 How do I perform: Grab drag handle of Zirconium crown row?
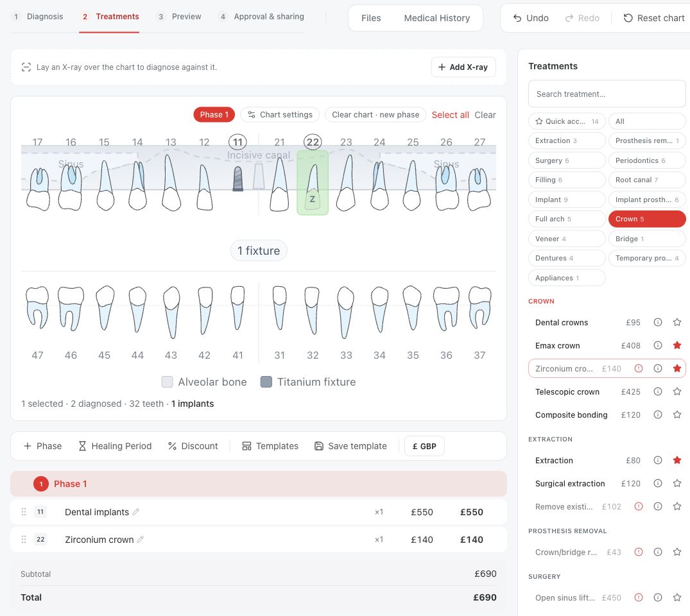(x=24, y=540)
